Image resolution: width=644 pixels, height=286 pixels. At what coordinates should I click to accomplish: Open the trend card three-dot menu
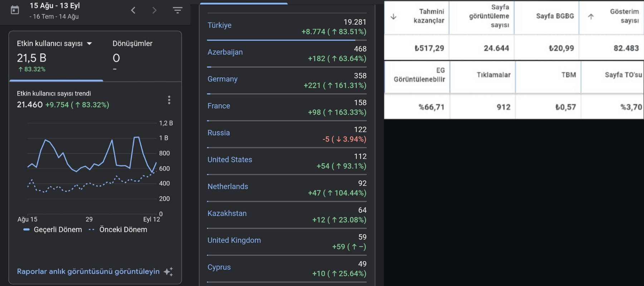169,100
